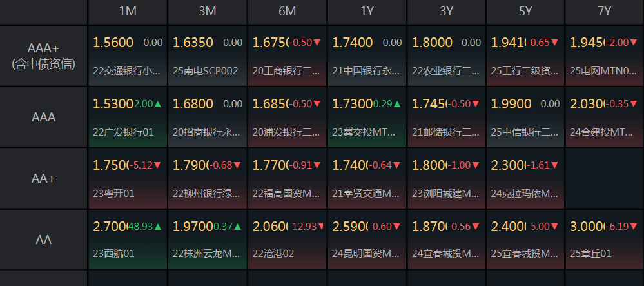Select the AA+ rating row label
The width and height of the screenshot is (644, 286).
(x=44, y=179)
